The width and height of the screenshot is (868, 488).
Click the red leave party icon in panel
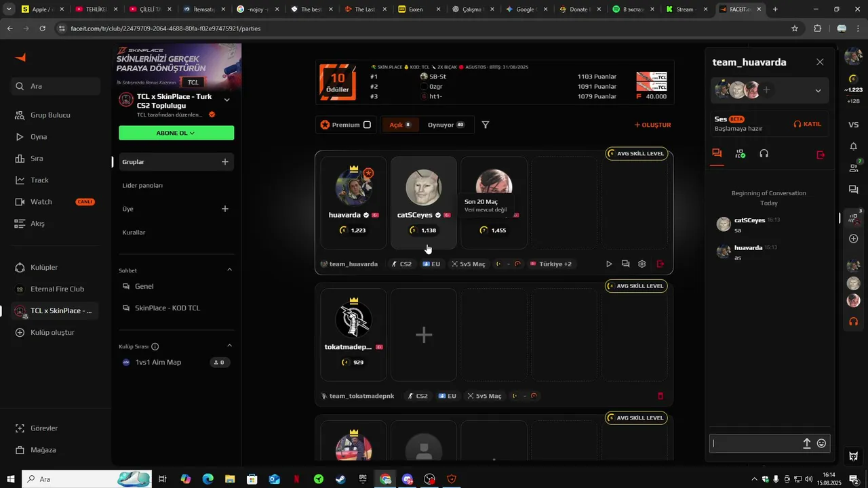[821, 155]
